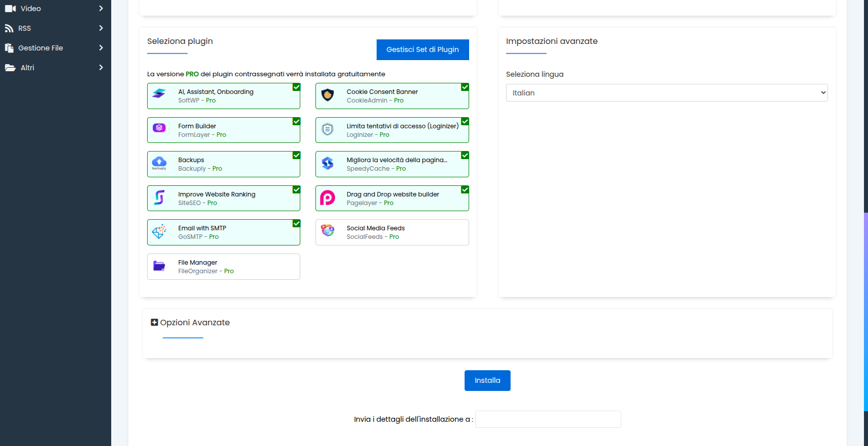Screen dimensions: 868x446
Task: Click the 'Pagelayer - Pro' label
Action: pyautogui.click(x=370, y=203)
